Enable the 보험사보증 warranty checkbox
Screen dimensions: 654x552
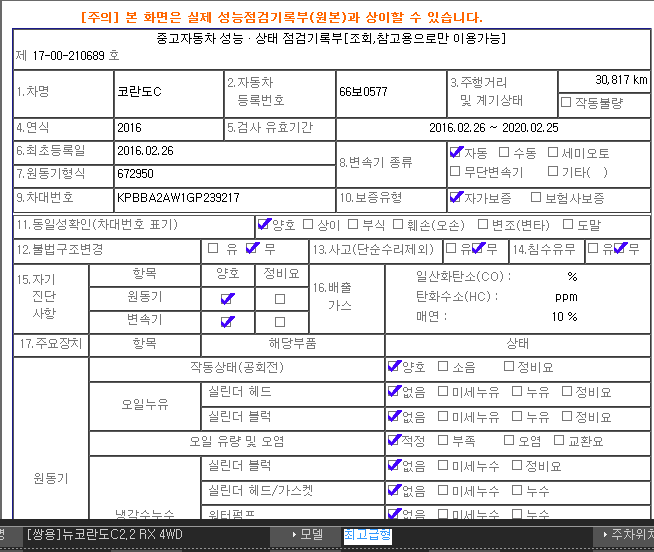pos(536,197)
